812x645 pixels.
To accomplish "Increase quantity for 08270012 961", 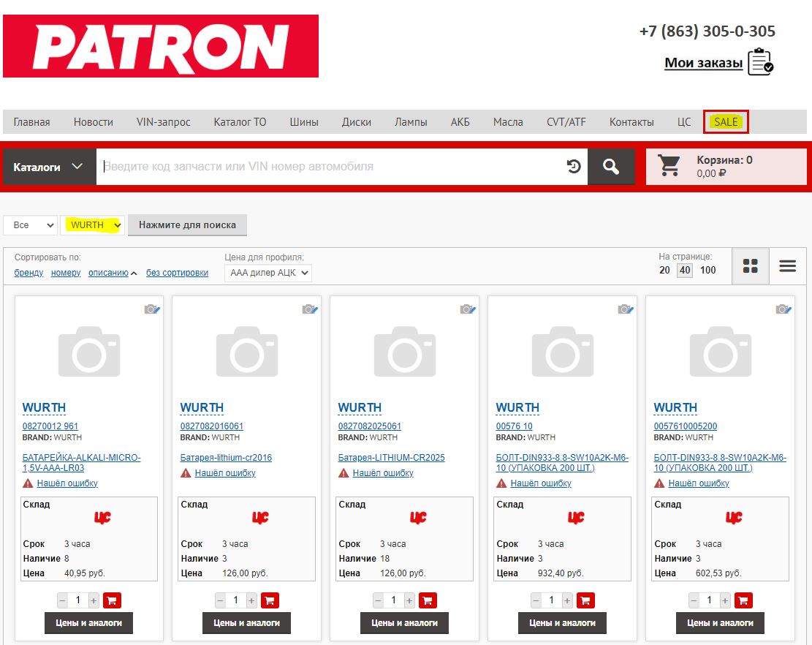I will tap(94, 601).
